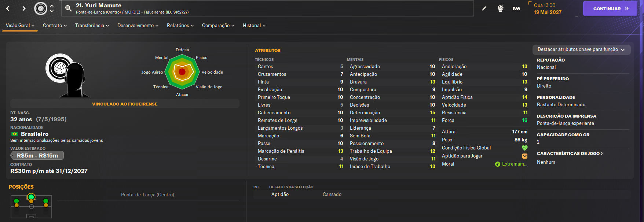Screen dimensions: 644x222
Task: Select the striker position dot on the pitch
Action: tap(31, 197)
